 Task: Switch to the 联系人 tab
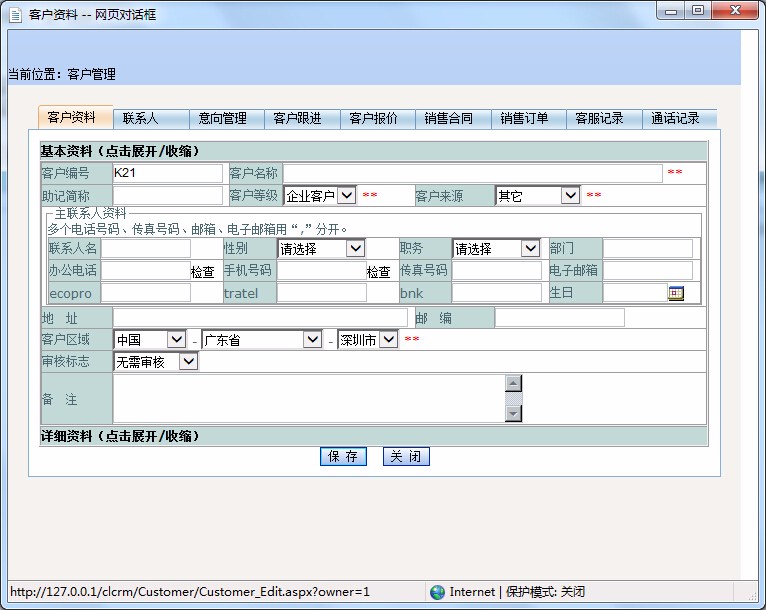coord(151,119)
